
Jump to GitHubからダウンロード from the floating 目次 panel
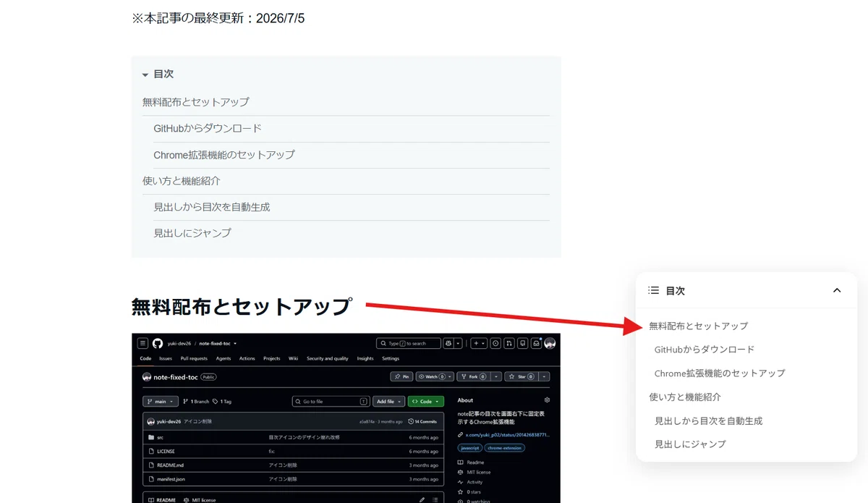[705, 350]
